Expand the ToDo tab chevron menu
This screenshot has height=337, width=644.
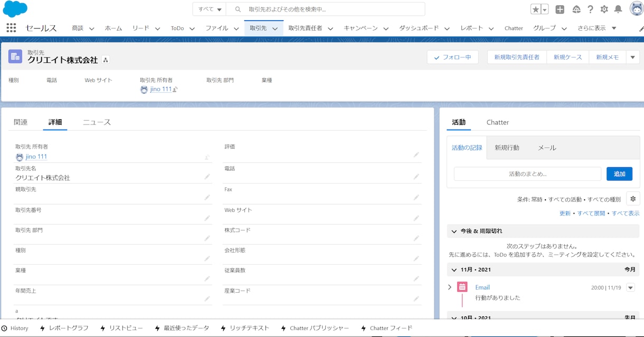click(192, 28)
